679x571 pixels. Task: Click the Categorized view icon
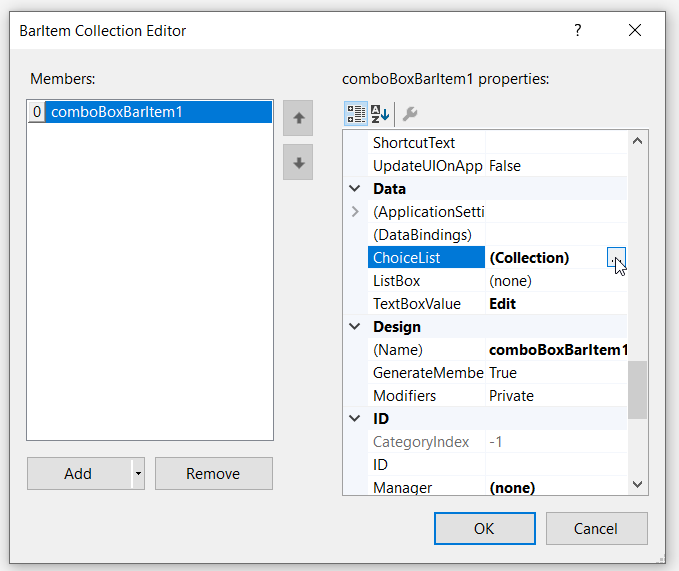[355, 113]
